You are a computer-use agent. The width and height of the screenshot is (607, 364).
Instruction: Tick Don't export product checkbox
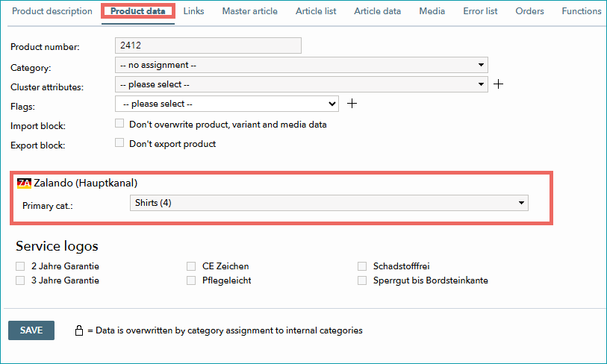tap(119, 142)
